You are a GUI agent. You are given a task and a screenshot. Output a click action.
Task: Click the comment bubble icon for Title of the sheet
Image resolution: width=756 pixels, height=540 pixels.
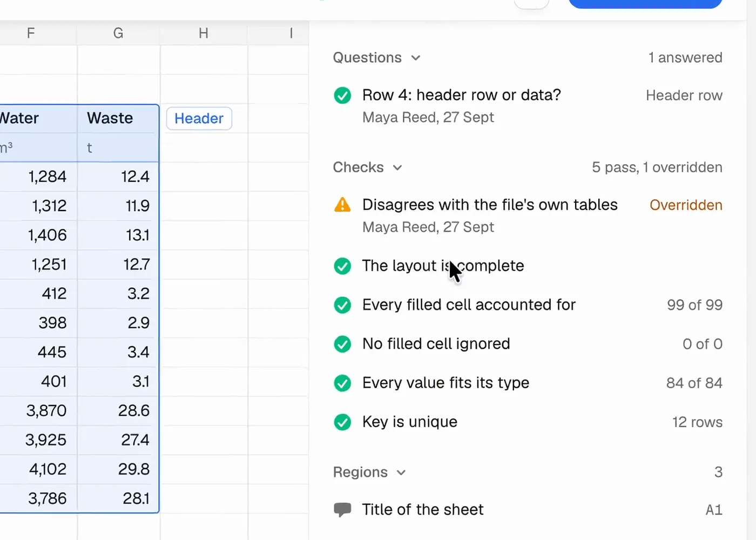[342, 510]
